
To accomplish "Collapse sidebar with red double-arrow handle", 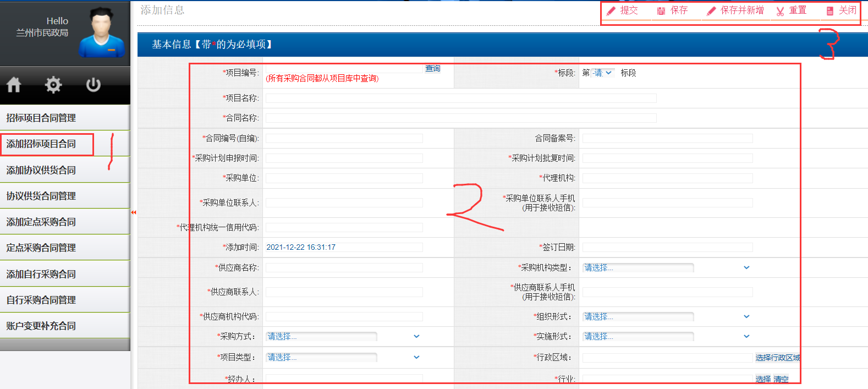I will click(134, 212).
